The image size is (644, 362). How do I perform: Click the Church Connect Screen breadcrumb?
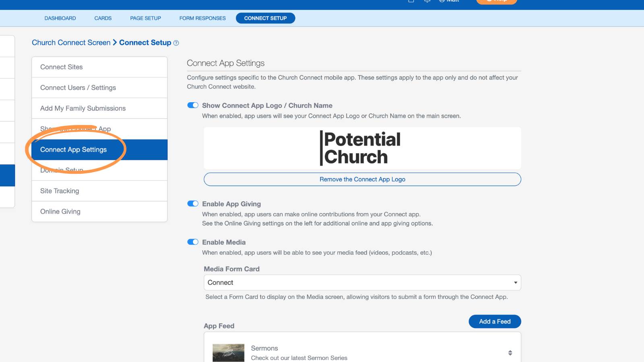(x=71, y=43)
